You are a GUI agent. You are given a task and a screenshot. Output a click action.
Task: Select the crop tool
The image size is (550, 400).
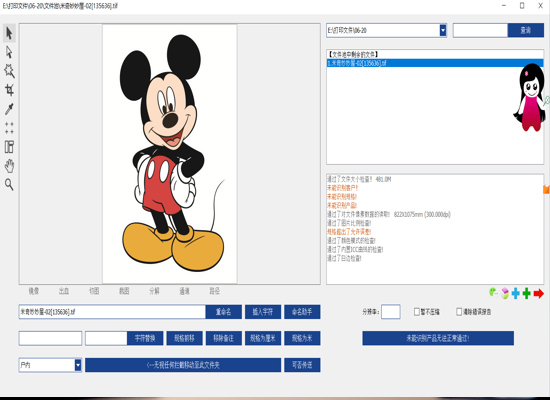[9, 90]
